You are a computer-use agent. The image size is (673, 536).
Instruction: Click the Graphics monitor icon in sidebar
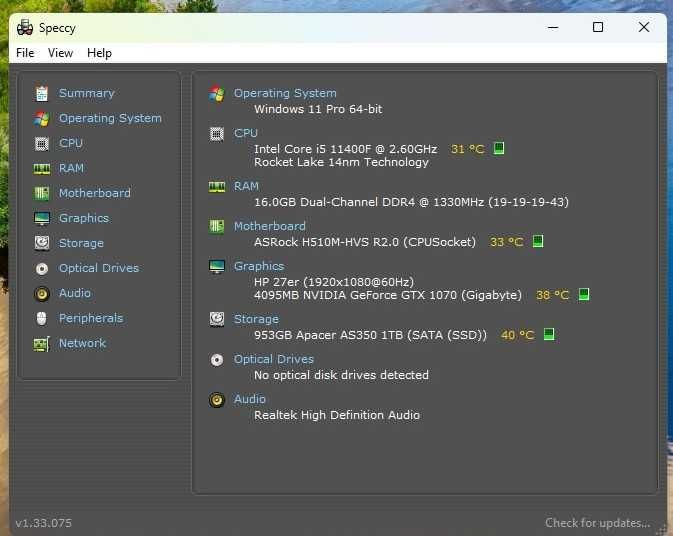[x=42, y=218]
